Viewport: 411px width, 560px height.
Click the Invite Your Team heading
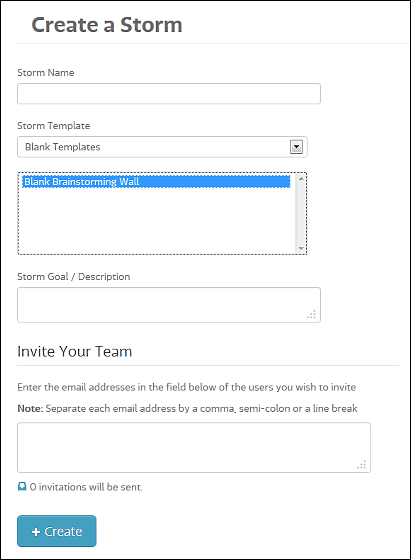coord(75,351)
